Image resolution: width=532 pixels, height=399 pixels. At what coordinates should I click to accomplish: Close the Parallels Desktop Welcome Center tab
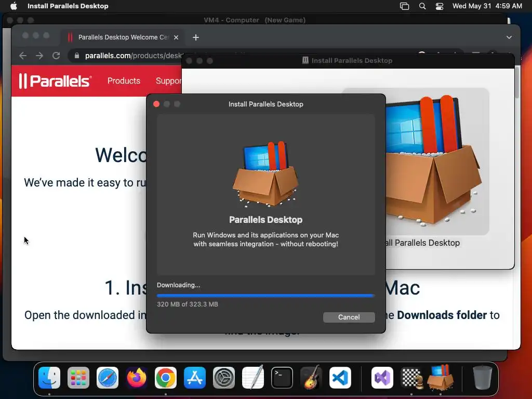176,37
